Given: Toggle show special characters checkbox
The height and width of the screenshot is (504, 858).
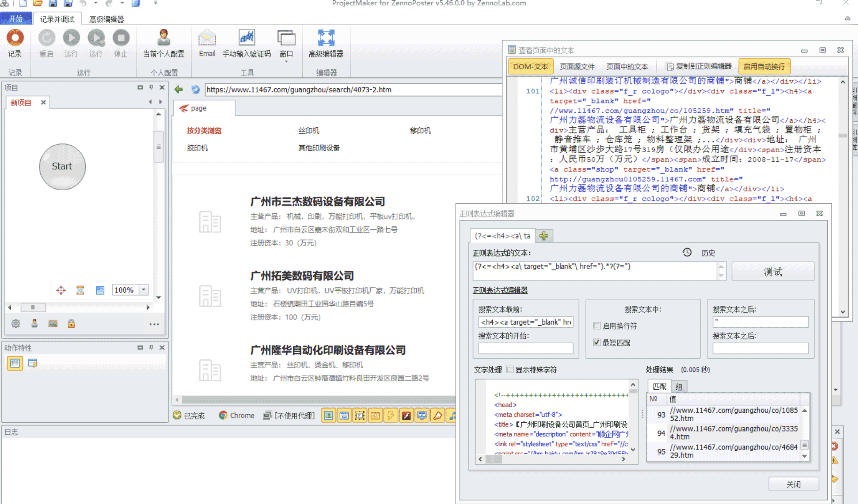Looking at the screenshot, I should (x=510, y=369).
